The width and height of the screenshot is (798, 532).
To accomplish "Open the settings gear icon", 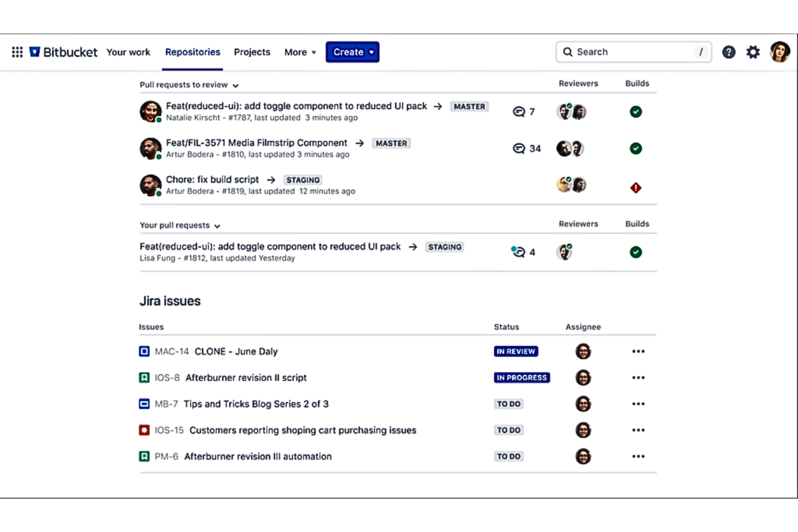I will pos(753,52).
